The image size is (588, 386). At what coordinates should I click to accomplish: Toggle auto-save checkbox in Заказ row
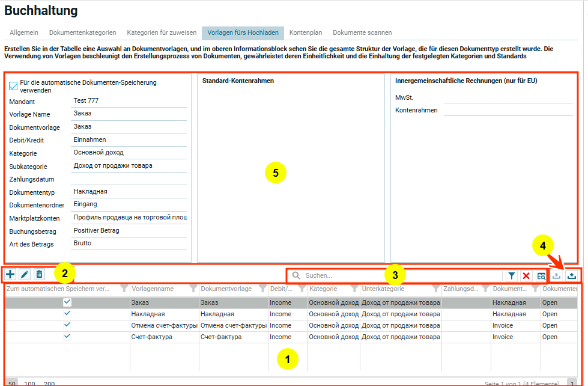click(x=67, y=302)
